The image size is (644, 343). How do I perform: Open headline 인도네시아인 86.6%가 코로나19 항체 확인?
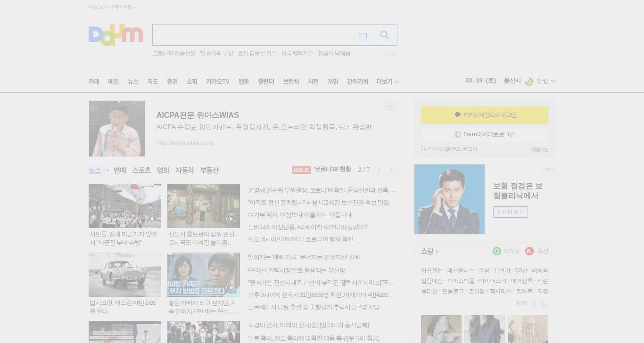300,239
